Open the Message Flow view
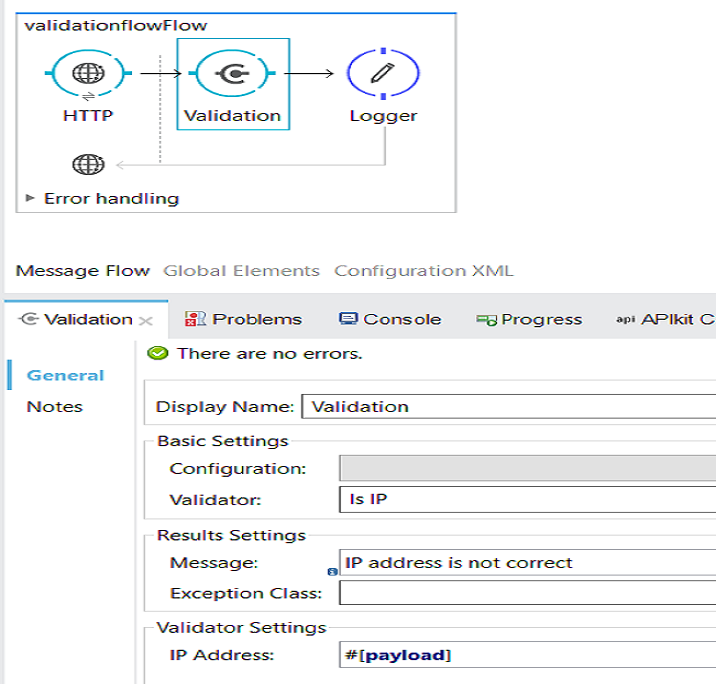 82,270
